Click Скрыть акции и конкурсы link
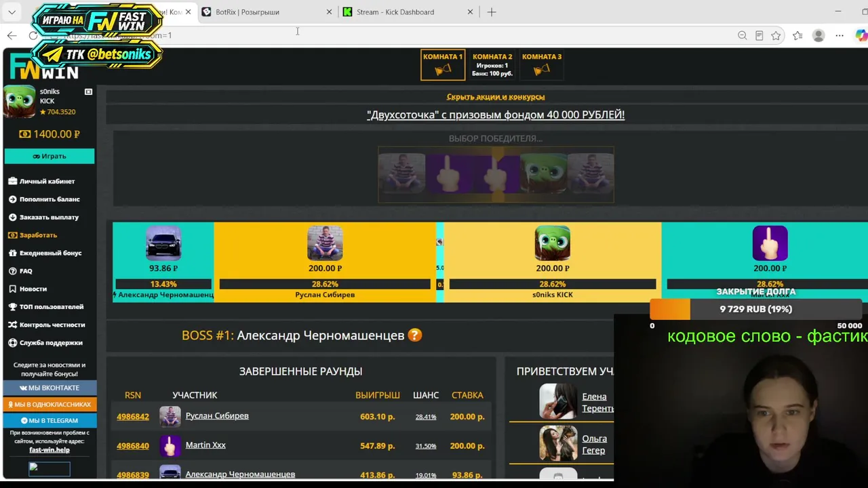 (x=496, y=97)
